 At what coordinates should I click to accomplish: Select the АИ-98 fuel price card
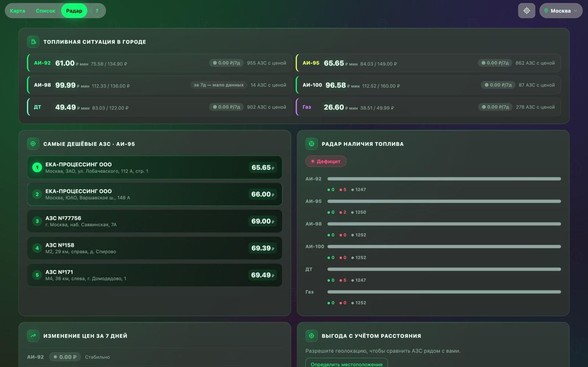point(159,85)
